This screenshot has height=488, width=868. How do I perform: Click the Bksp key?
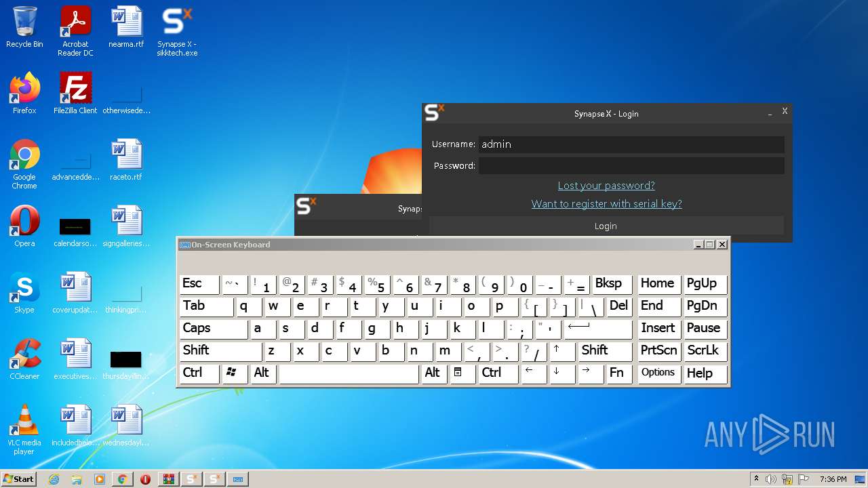(x=612, y=284)
